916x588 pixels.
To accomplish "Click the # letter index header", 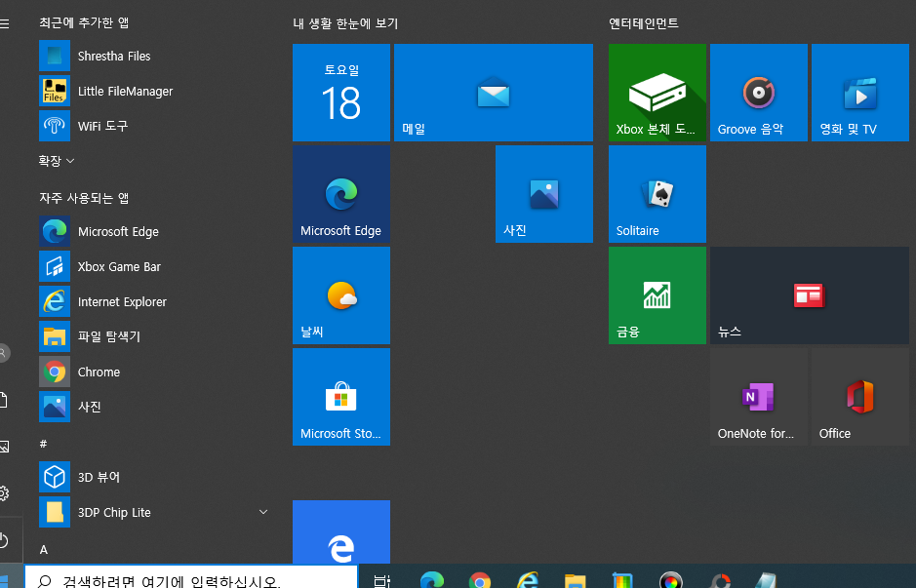I will click(x=43, y=444).
